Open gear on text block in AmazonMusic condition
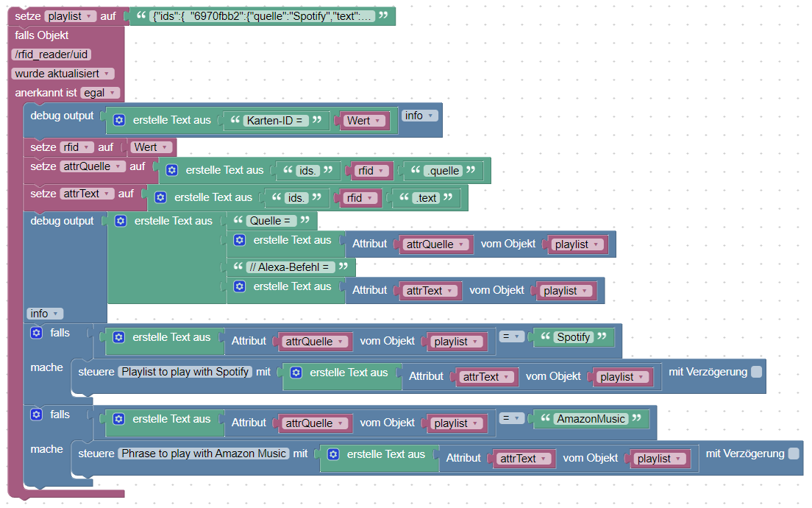This screenshot has width=812, height=508. [x=118, y=419]
